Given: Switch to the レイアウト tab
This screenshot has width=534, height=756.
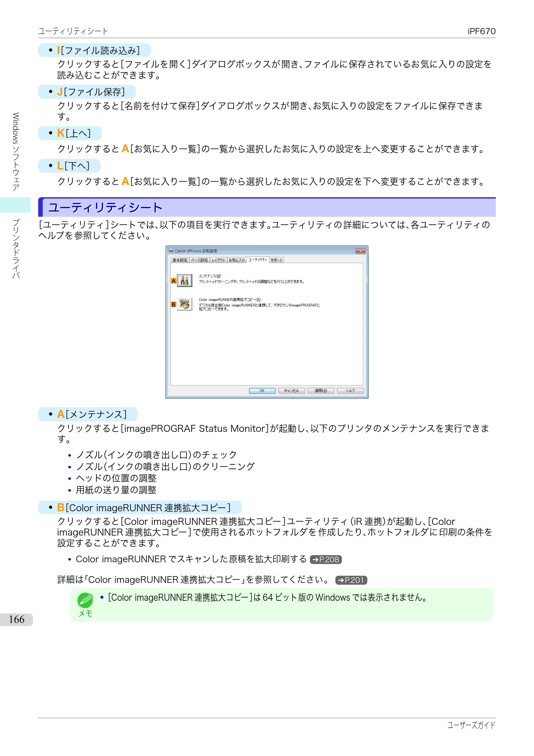Looking at the screenshot, I should pyautogui.click(x=218, y=260).
